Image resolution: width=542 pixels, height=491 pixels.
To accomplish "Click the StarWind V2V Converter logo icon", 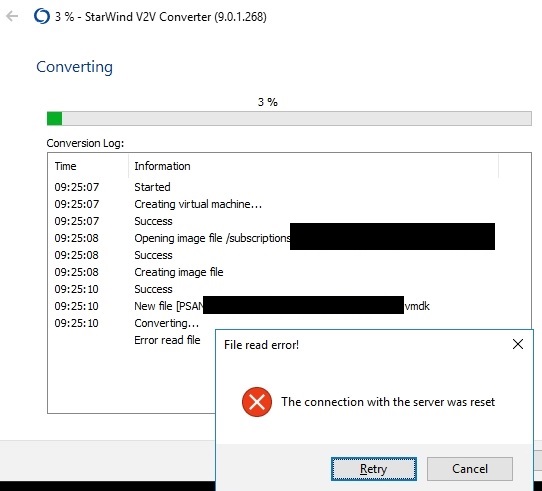I will (42, 16).
